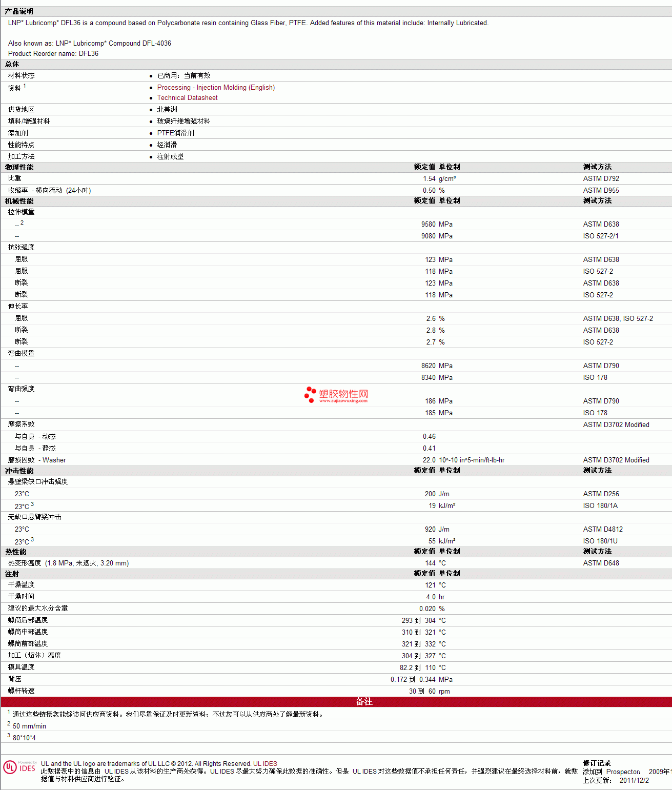Click the 材料状态 row label
Viewport: 672px width, 790px height.
click(22, 76)
